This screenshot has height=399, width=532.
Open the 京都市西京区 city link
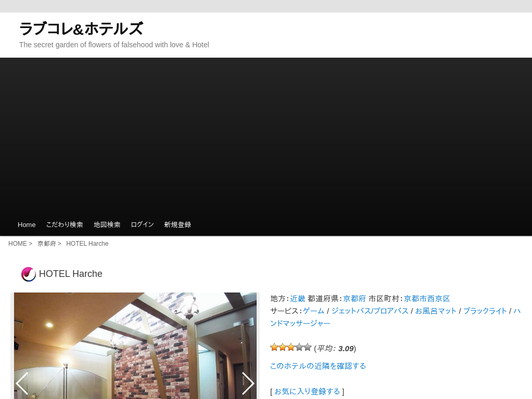427,299
